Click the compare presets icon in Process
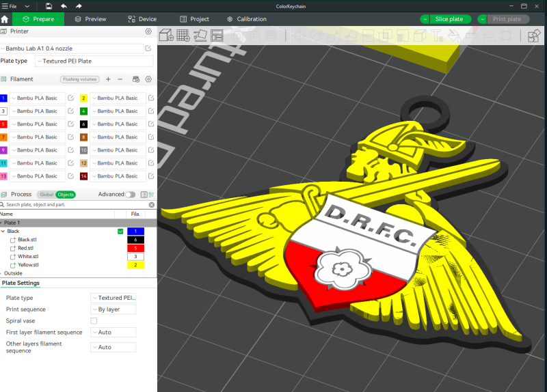This screenshot has width=547, height=392. tap(151, 195)
